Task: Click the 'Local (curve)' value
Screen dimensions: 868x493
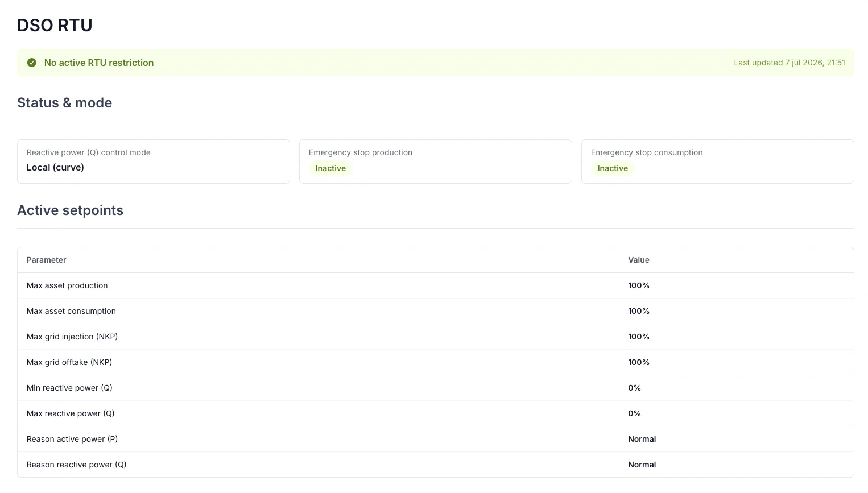Action: coord(55,167)
